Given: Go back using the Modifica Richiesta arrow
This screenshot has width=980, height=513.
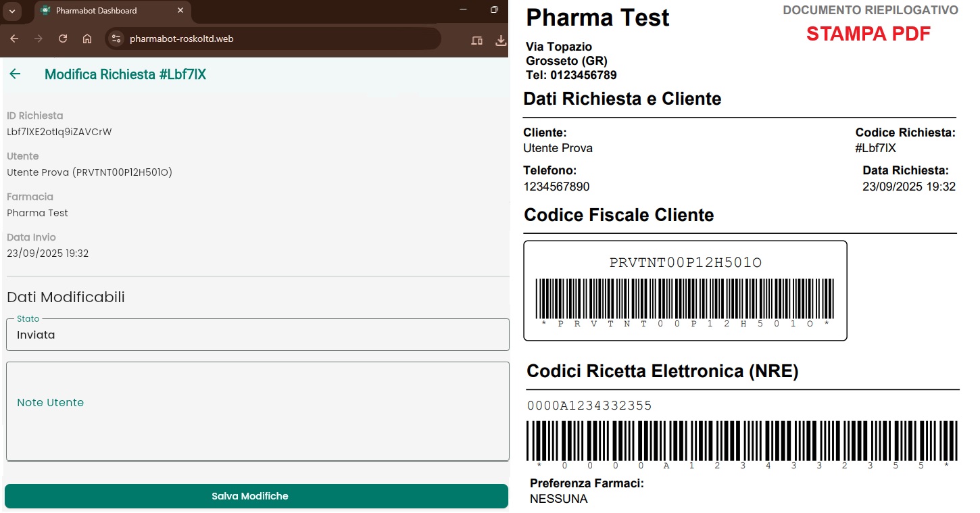Looking at the screenshot, I should coord(15,74).
